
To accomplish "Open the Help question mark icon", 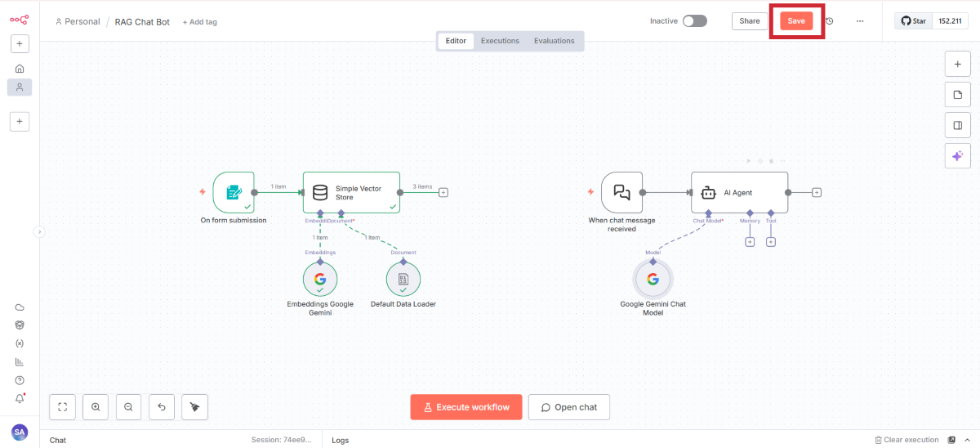I will pos(20,380).
